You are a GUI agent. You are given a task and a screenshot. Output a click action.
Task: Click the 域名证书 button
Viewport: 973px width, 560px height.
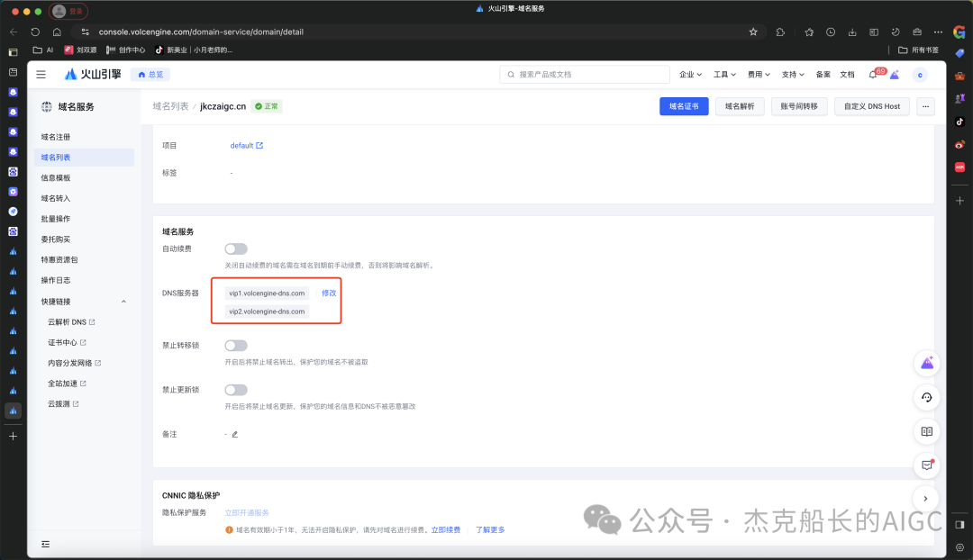[684, 106]
